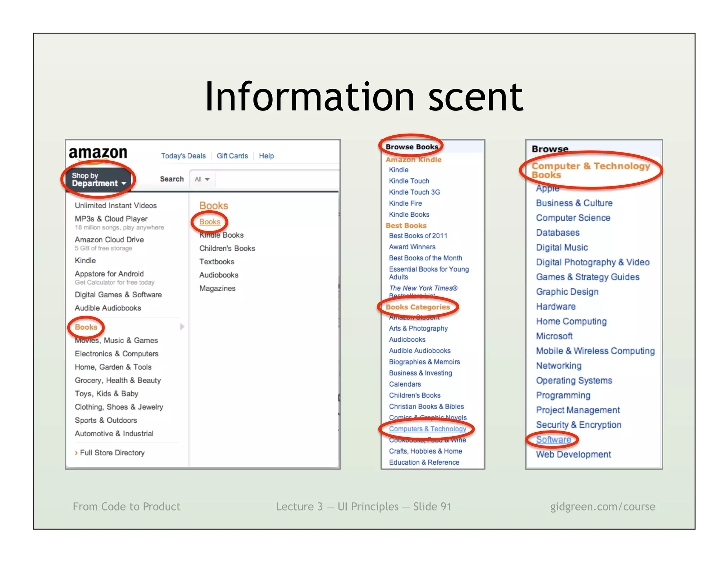
Task: Open Software subcategory link
Action: coord(553,440)
